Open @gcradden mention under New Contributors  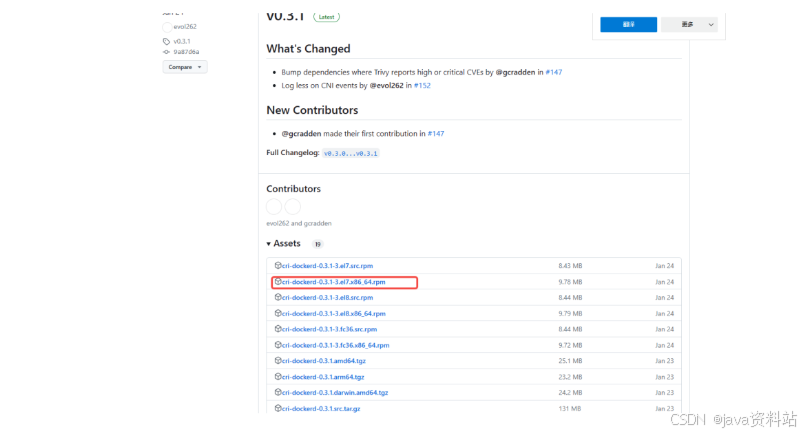click(x=301, y=133)
